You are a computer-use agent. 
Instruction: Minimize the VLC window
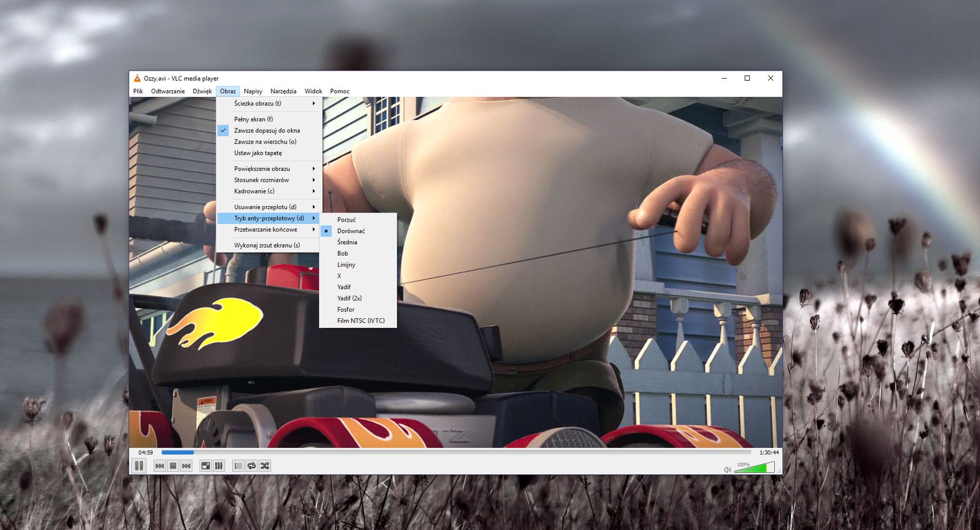click(x=724, y=78)
